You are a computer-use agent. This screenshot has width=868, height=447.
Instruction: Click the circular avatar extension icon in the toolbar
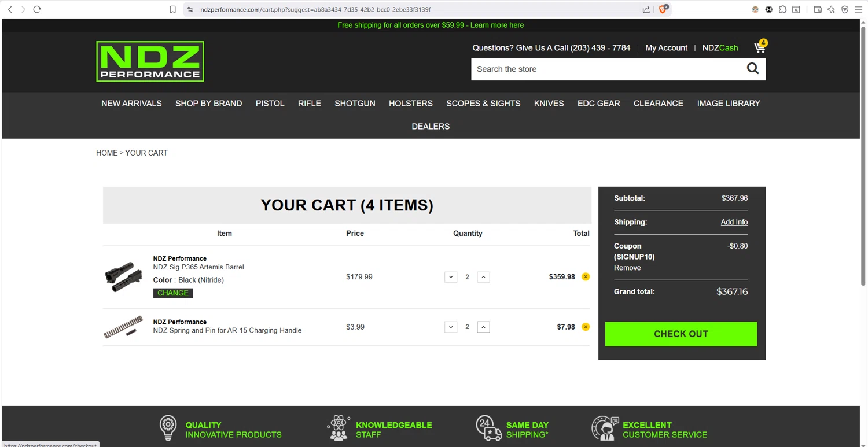click(755, 9)
